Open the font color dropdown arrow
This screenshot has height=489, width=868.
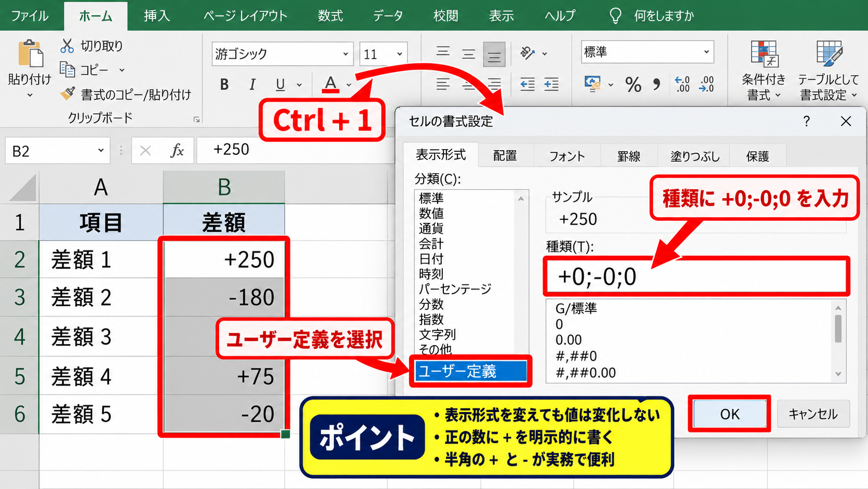click(349, 85)
